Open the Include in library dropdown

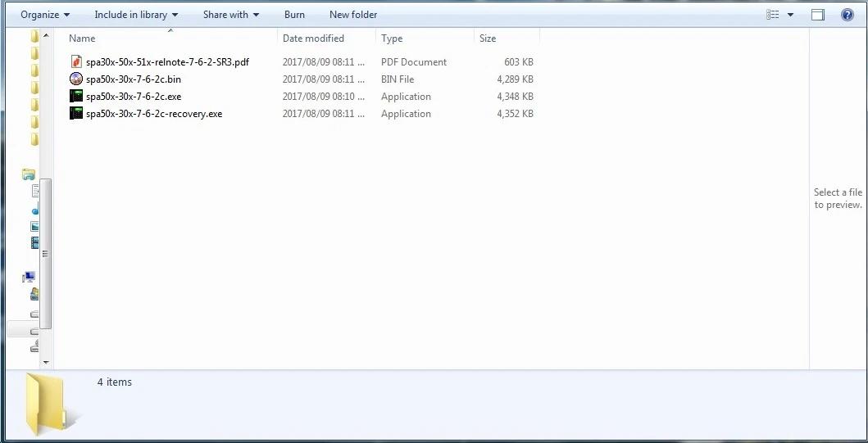coord(136,15)
